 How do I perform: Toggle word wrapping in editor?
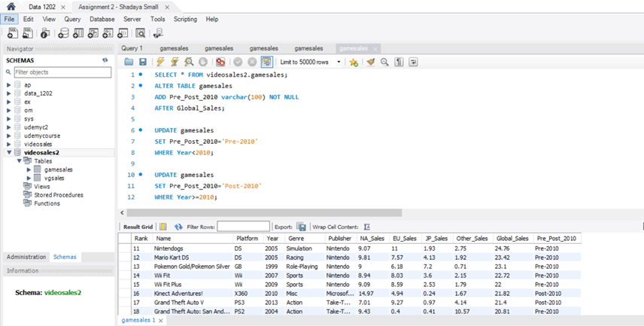click(x=413, y=62)
